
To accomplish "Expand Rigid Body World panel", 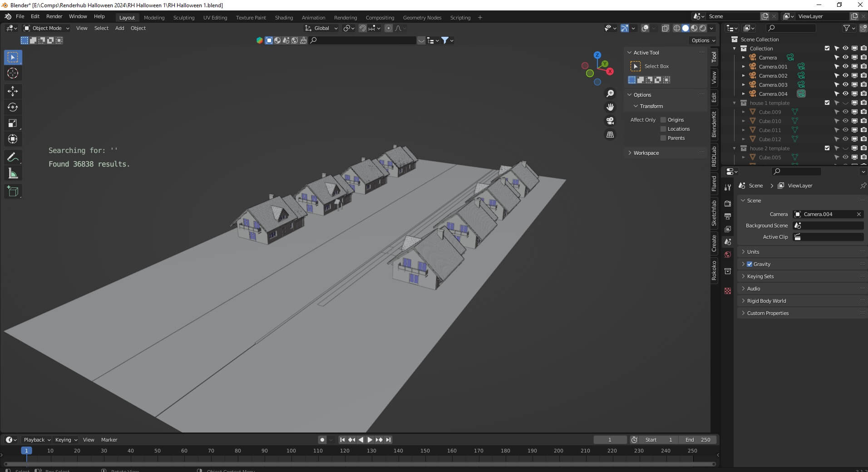I will pos(766,301).
